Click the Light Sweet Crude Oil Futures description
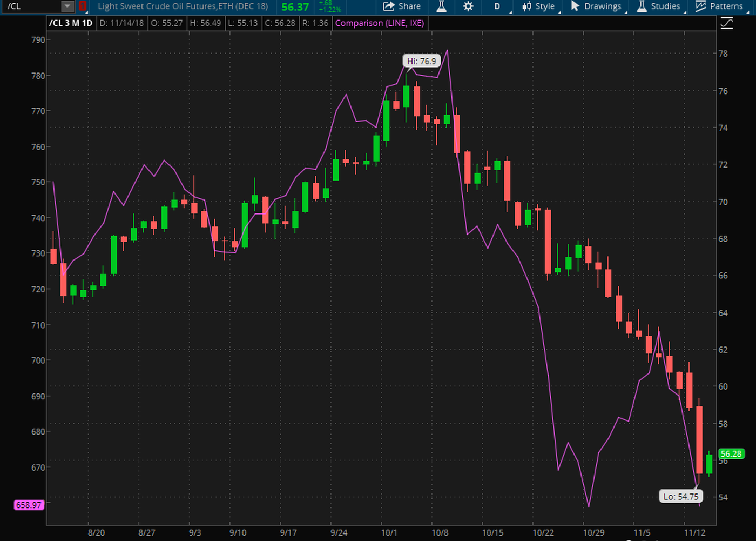Viewport: 756px width, 541px height. [183, 6]
